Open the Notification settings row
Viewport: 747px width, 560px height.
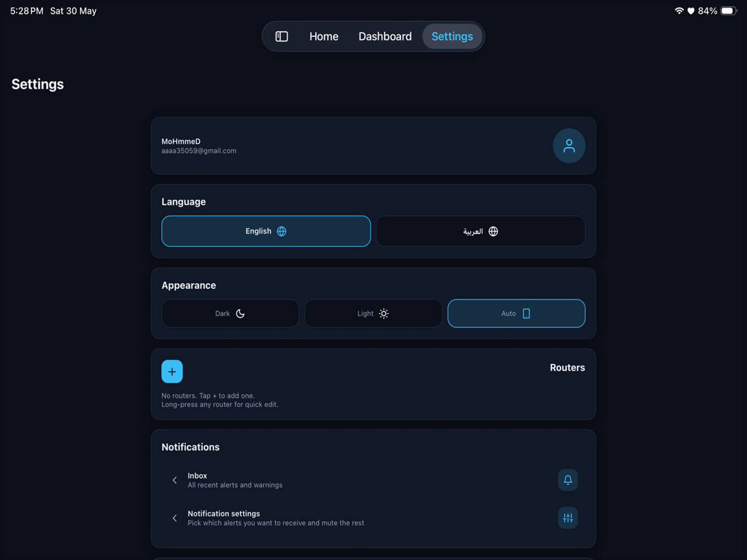[373, 518]
